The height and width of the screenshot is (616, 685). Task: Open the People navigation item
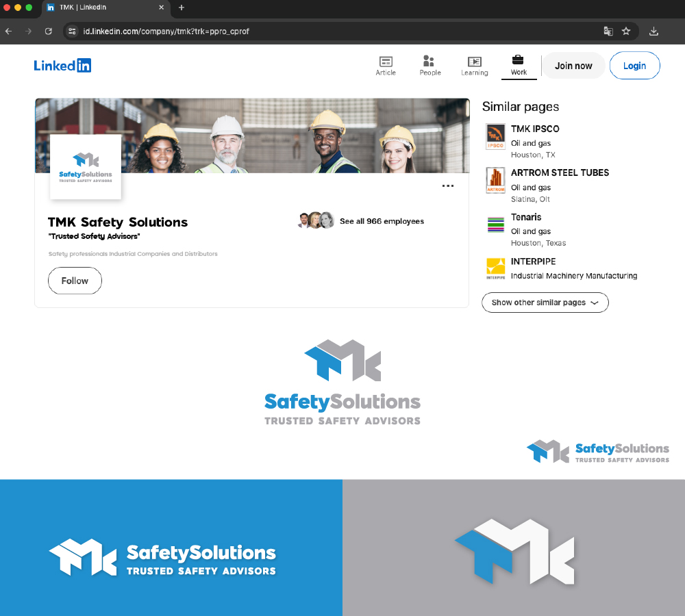(x=430, y=66)
